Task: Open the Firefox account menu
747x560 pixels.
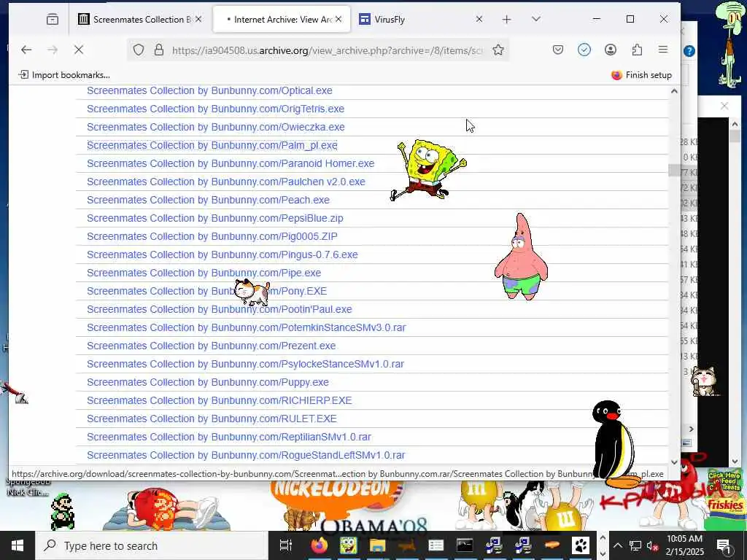Action: click(x=611, y=50)
